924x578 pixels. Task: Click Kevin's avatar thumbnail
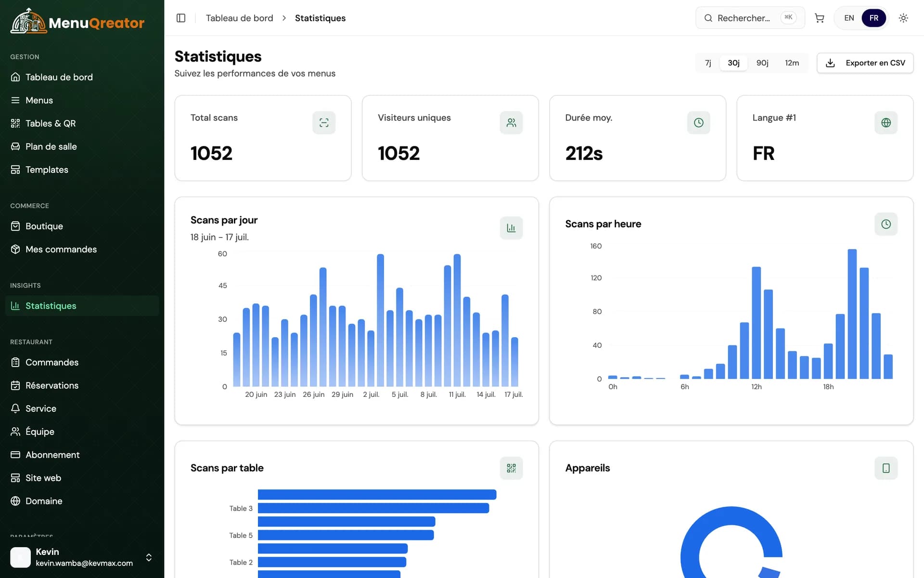[20, 557]
